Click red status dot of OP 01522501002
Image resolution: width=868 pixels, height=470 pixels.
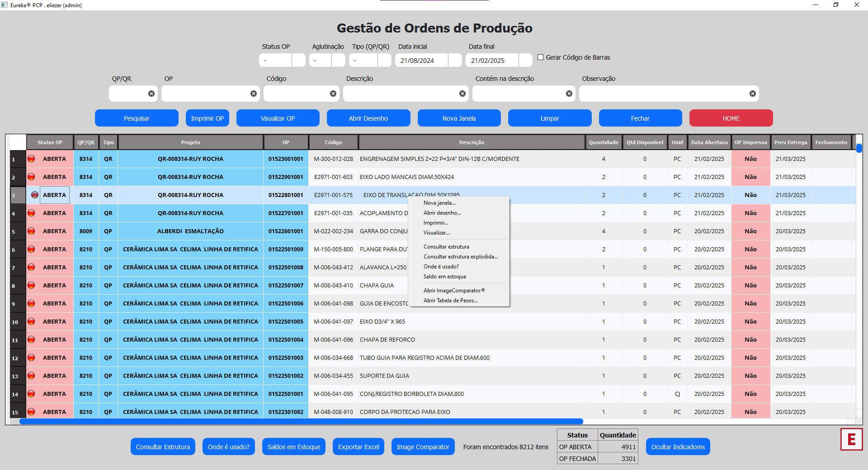(x=31, y=376)
